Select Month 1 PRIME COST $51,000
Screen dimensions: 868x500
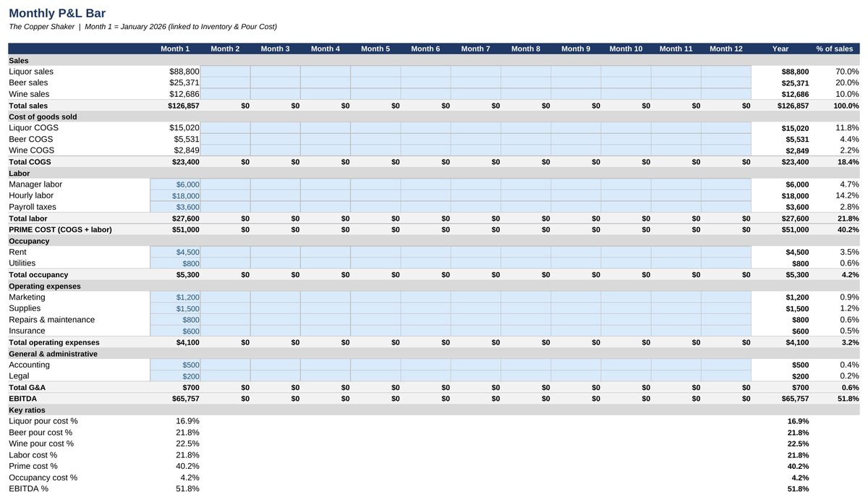(175, 229)
